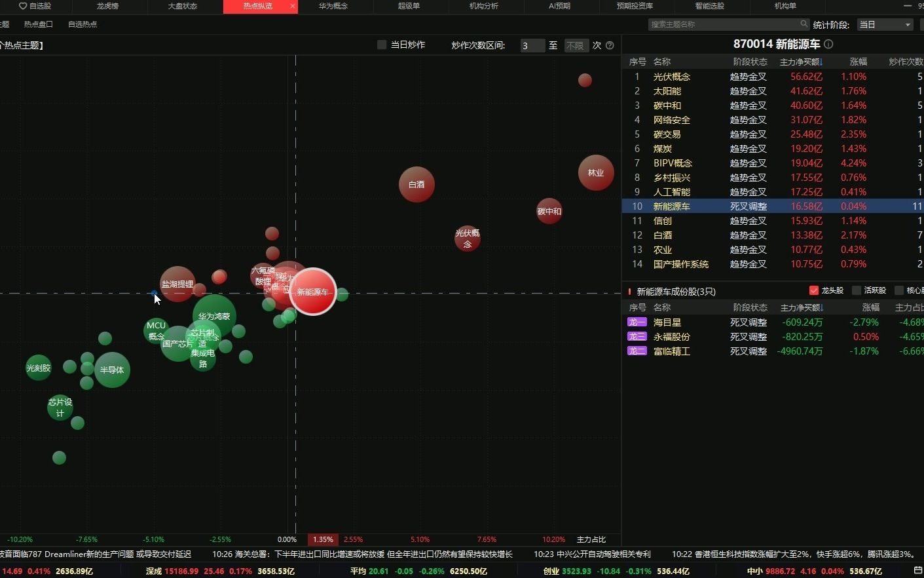Sort constituent stocks by 涨幅 column
Image resolution: width=924 pixels, height=578 pixels.
[871, 307]
